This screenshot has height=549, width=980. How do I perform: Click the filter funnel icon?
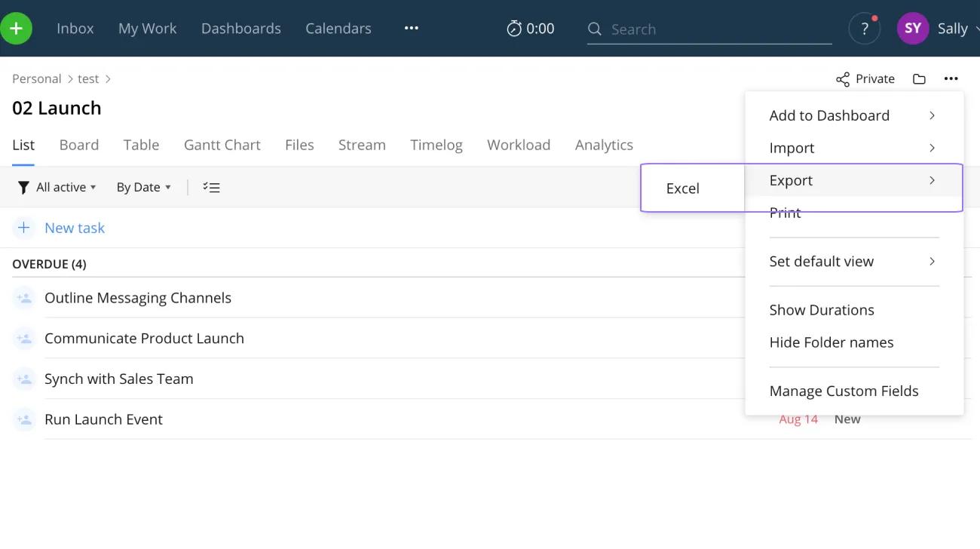click(x=23, y=186)
